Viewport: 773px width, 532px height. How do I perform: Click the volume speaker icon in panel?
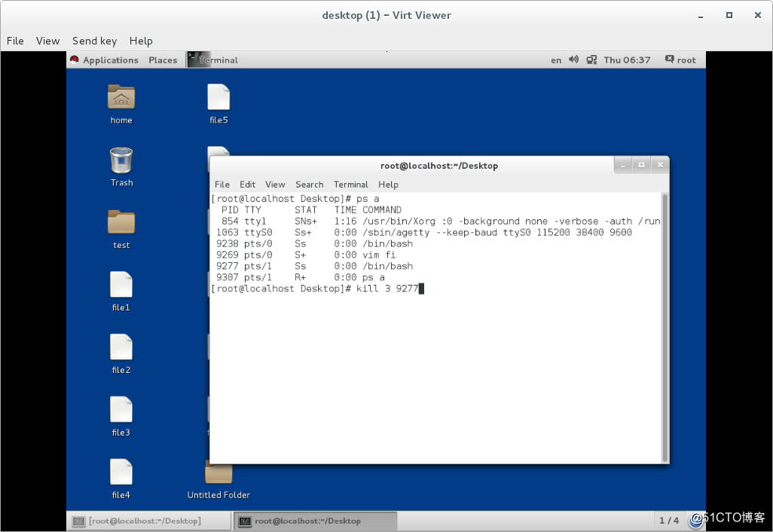point(573,60)
